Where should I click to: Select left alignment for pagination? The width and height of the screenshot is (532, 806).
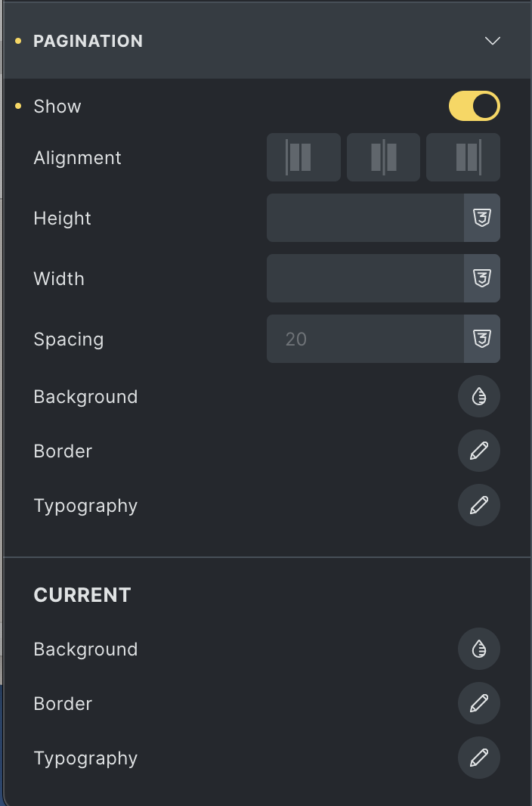pyautogui.click(x=303, y=157)
